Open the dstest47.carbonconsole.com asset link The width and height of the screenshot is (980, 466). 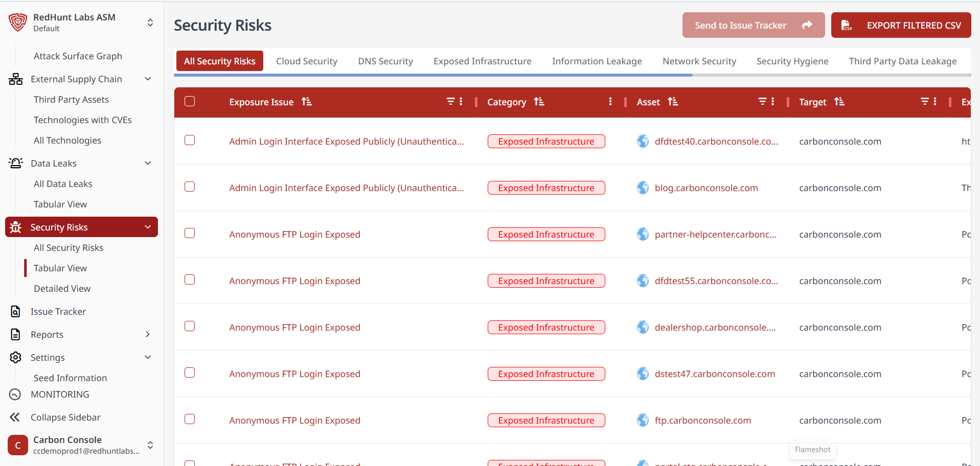(715, 374)
